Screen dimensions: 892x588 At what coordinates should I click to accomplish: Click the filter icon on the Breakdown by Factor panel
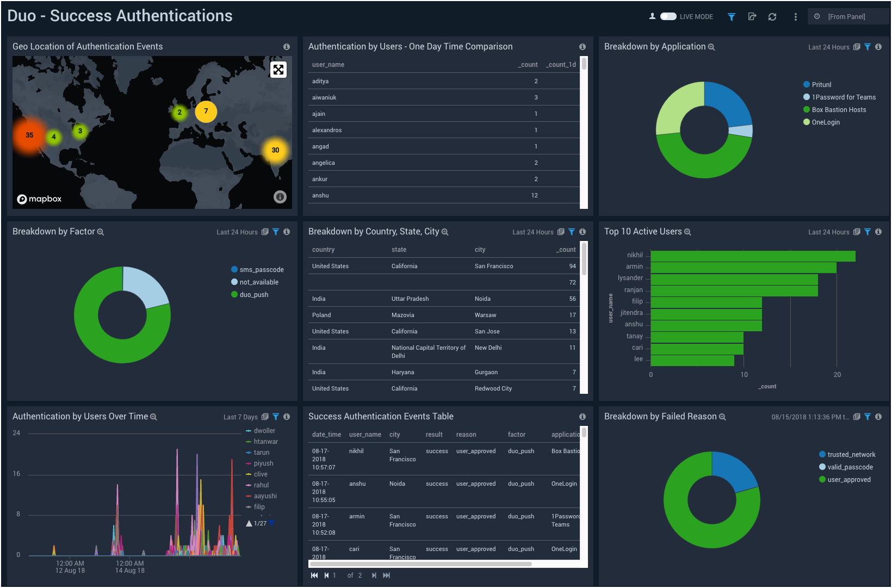[276, 232]
